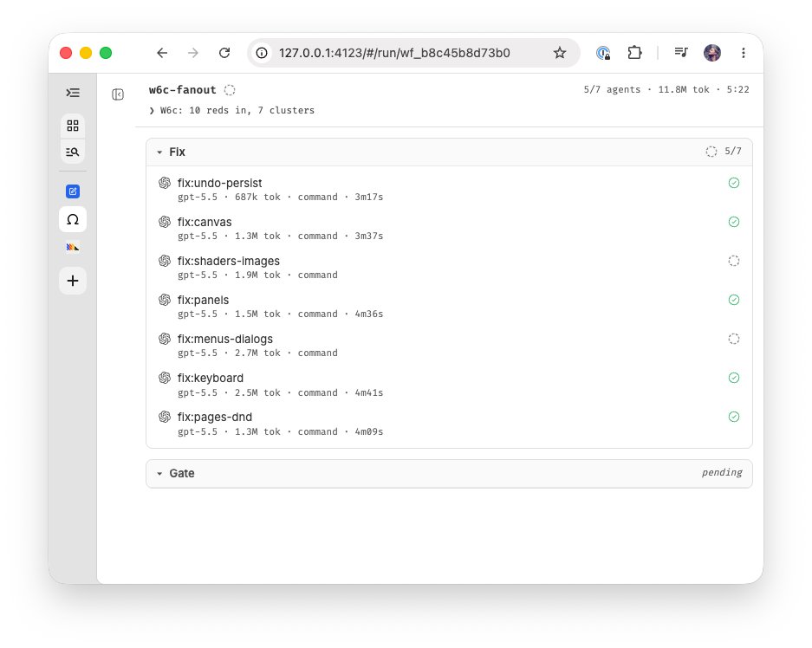Click green check status of fix:canvas
Viewport: 812px width, 648px height.
point(734,222)
